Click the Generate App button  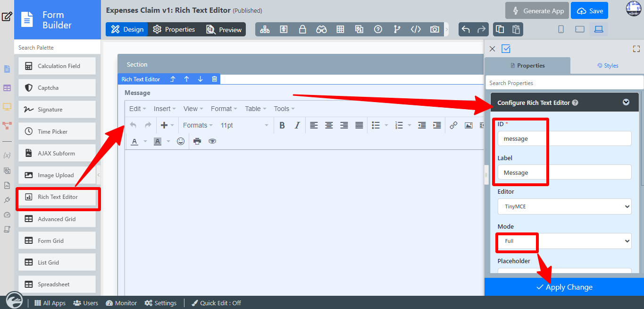[536, 11]
